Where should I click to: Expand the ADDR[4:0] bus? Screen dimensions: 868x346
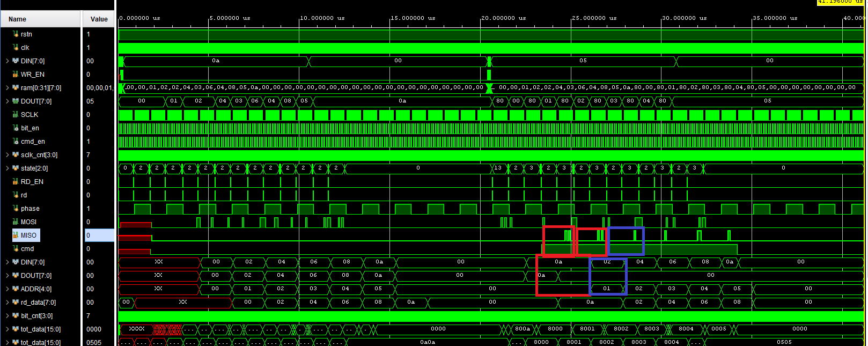[7, 289]
